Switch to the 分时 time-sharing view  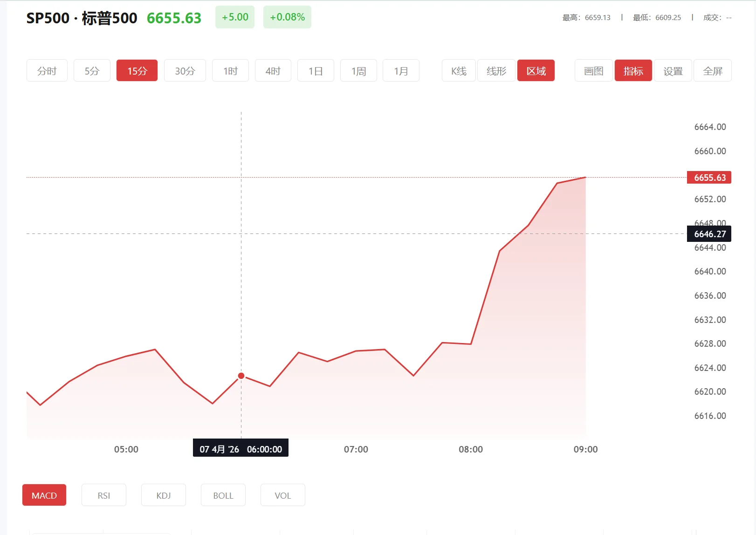[47, 71]
